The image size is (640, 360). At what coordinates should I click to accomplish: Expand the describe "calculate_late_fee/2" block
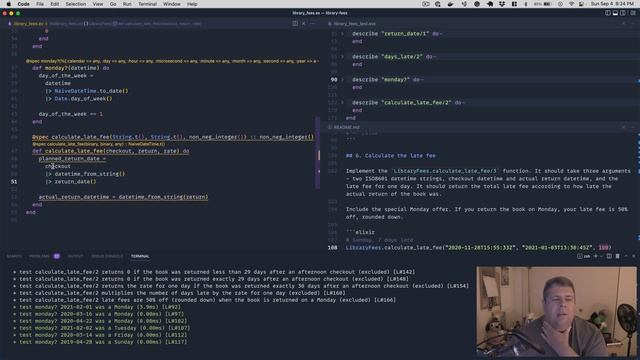342,102
